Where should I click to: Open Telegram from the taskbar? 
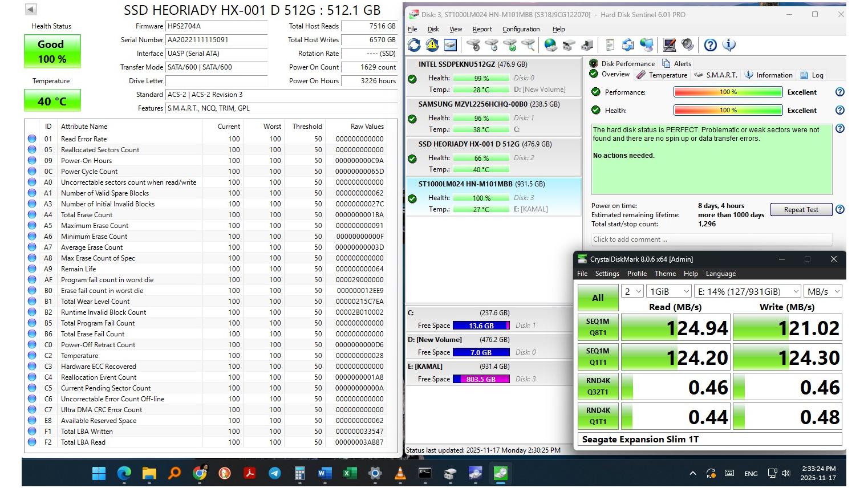[x=274, y=473]
